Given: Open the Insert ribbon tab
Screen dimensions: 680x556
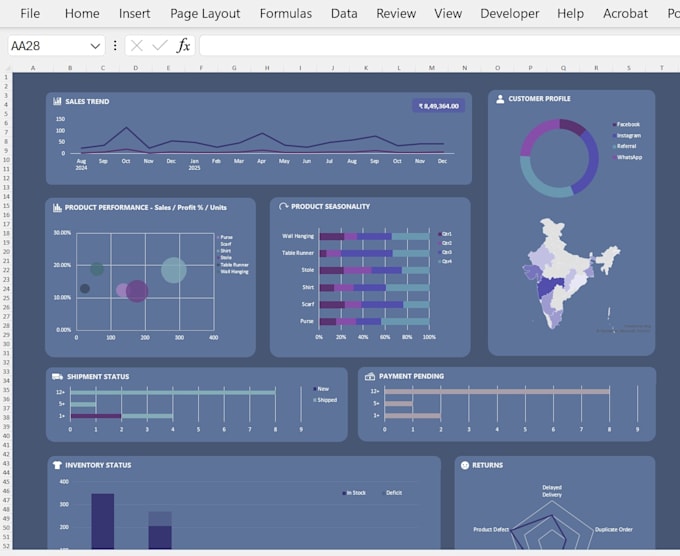Looking at the screenshot, I should click(134, 13).
